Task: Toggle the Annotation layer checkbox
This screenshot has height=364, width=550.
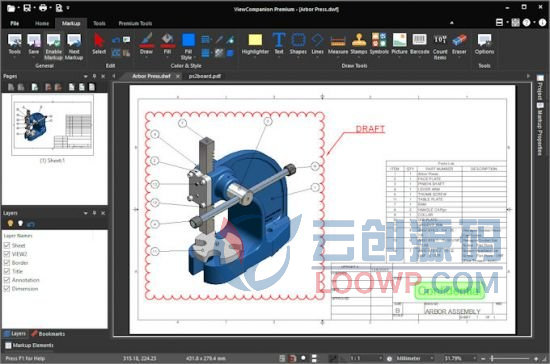Action: click(x=7, y=280)
